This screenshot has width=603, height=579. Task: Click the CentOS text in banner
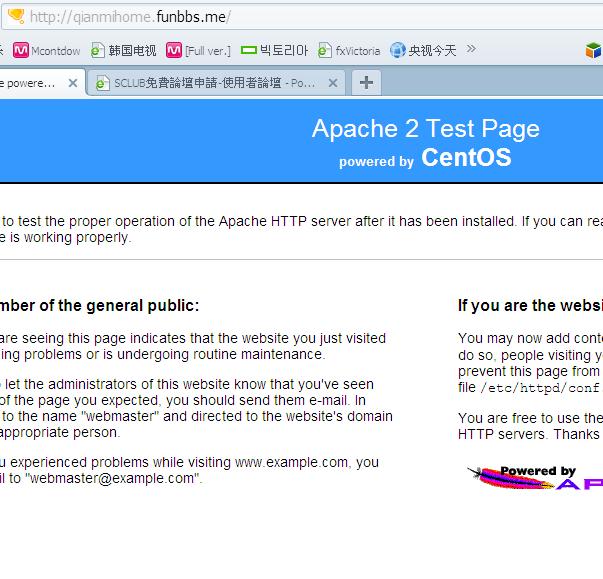466,157
